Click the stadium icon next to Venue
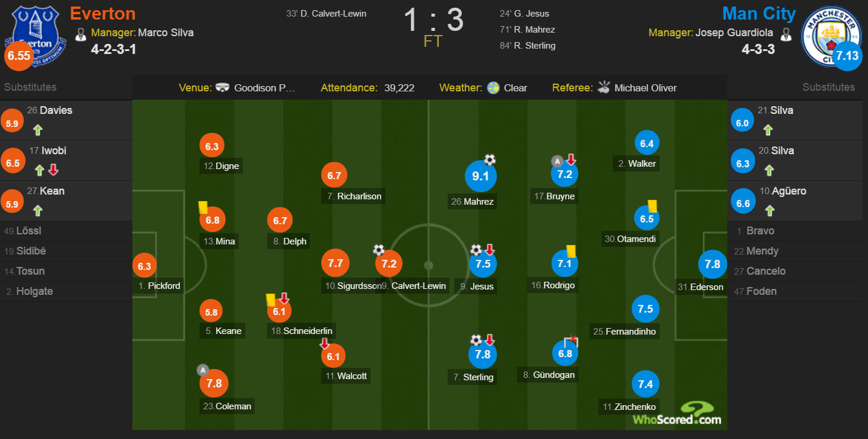Image resolution: width=868 pixels, height=439 pixels. [223, 88]
